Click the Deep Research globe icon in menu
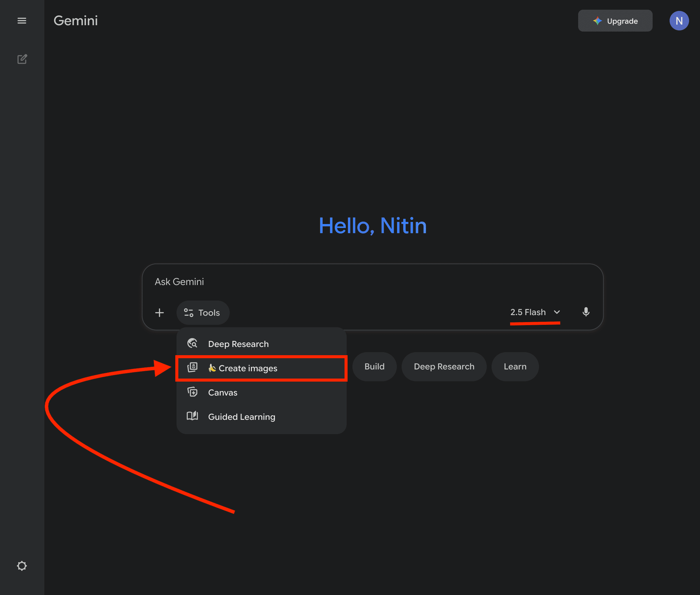 (192, 343)
